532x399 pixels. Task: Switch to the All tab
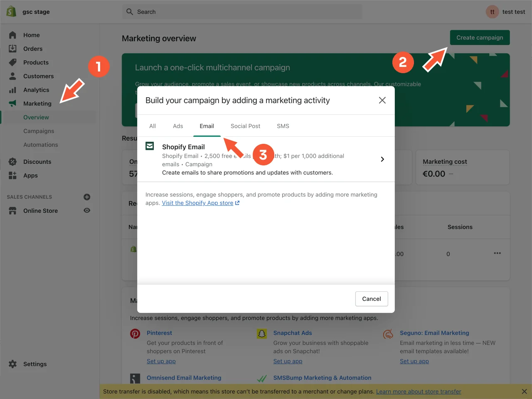[x=153, y=126]
